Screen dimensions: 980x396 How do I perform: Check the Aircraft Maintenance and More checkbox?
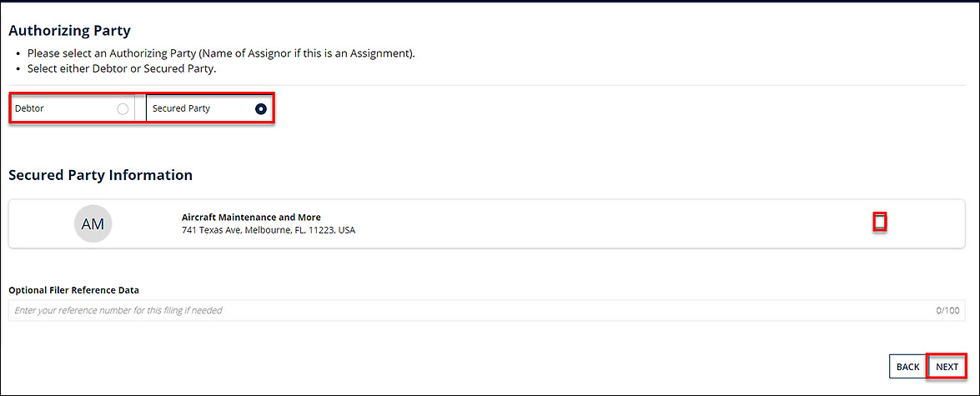click(x=879, y=222)
